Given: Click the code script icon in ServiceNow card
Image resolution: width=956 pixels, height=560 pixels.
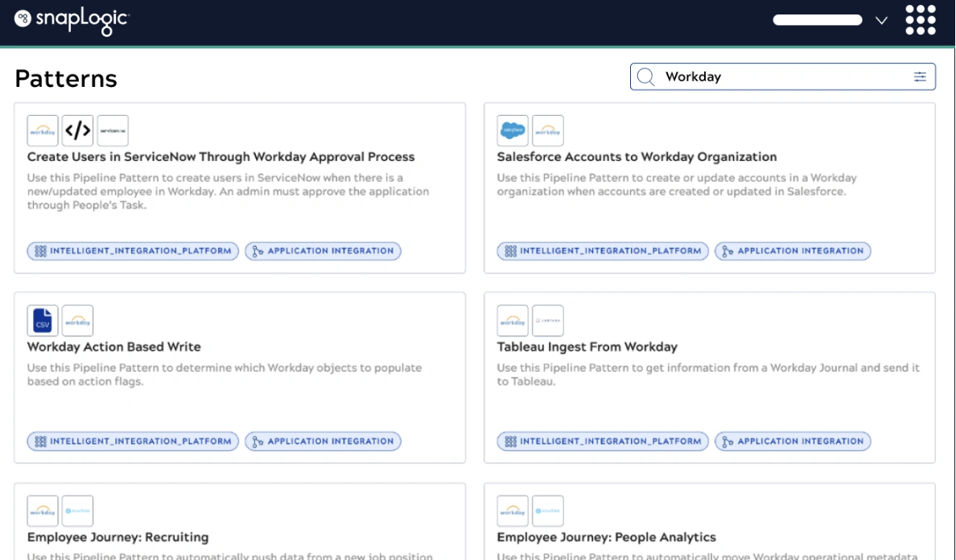Looking at the screenshot, I should (x=77, y=130).
